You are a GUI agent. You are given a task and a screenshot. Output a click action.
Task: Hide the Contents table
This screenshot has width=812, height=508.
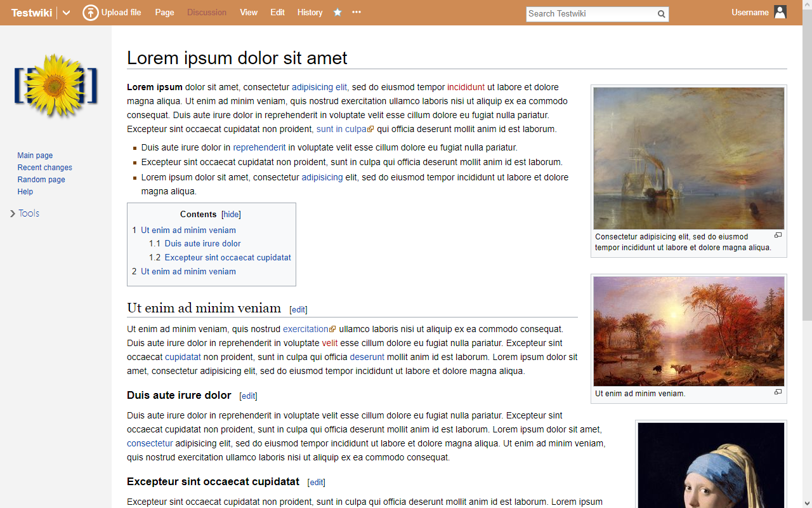click(231, 215)
